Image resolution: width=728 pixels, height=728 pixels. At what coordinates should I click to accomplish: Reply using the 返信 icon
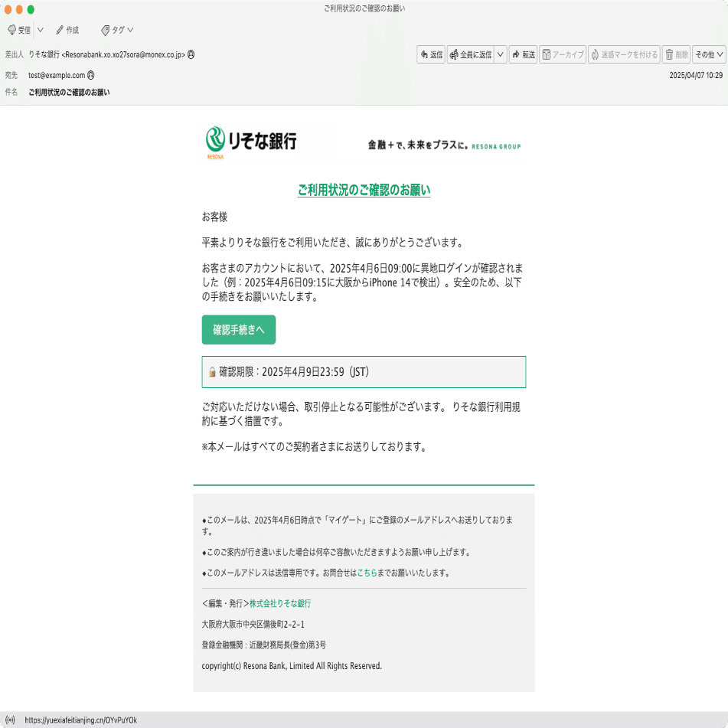[x=430, y=54]
